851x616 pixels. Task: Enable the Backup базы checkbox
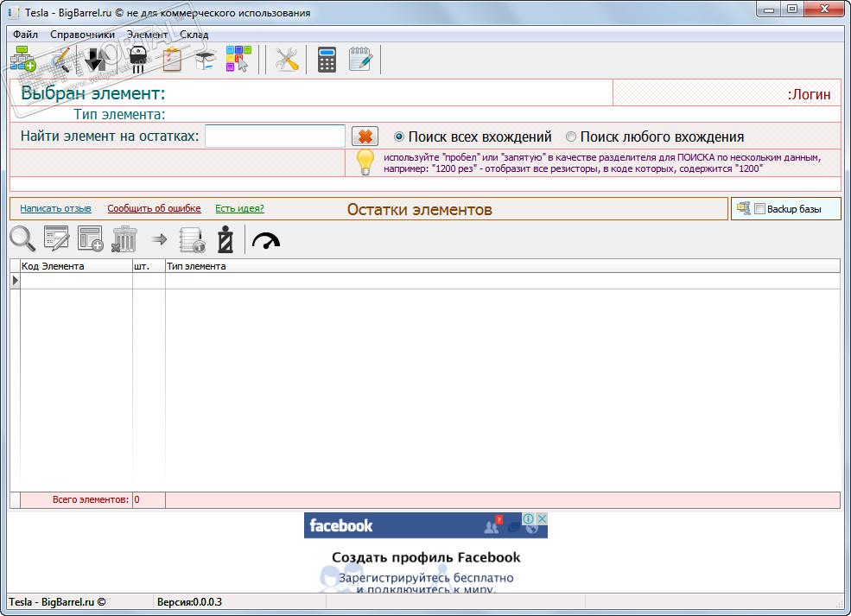pyautogui.click(x=759, y=209)
